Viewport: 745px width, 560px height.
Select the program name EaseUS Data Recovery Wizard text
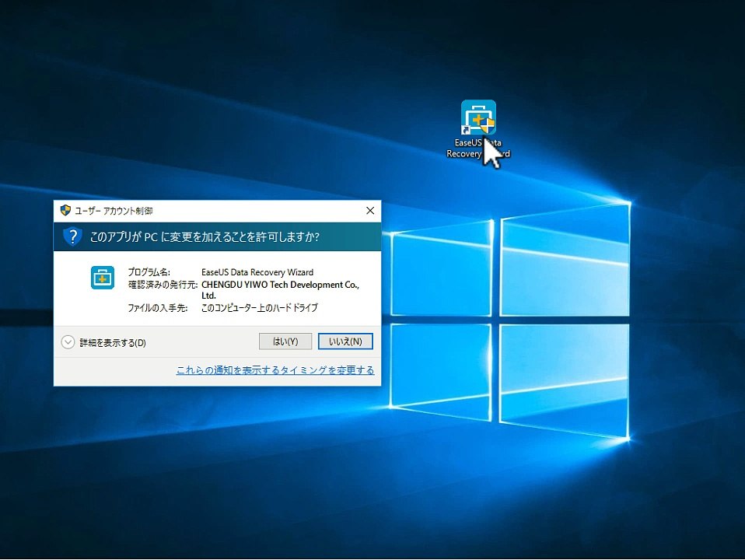(257, 272)
